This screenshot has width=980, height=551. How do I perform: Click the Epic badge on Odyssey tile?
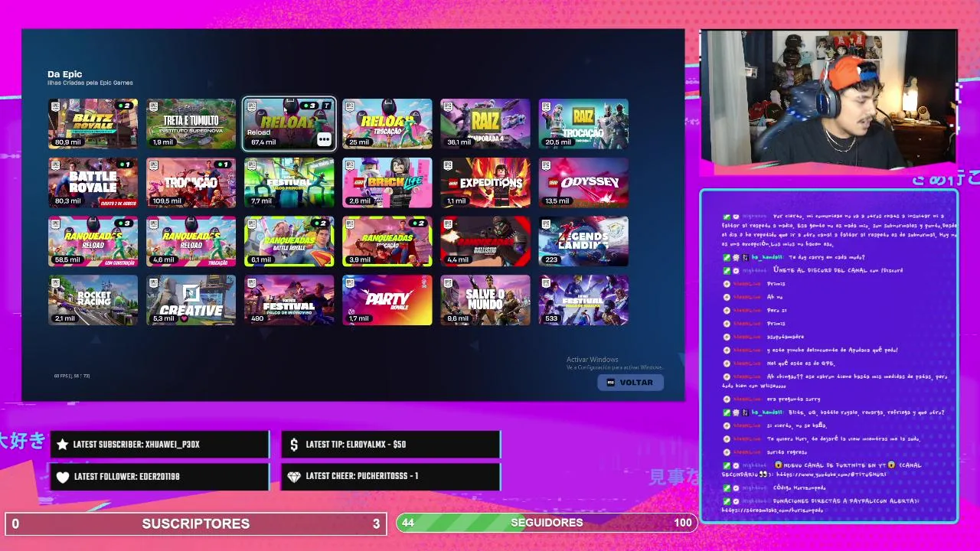[545, 165]
